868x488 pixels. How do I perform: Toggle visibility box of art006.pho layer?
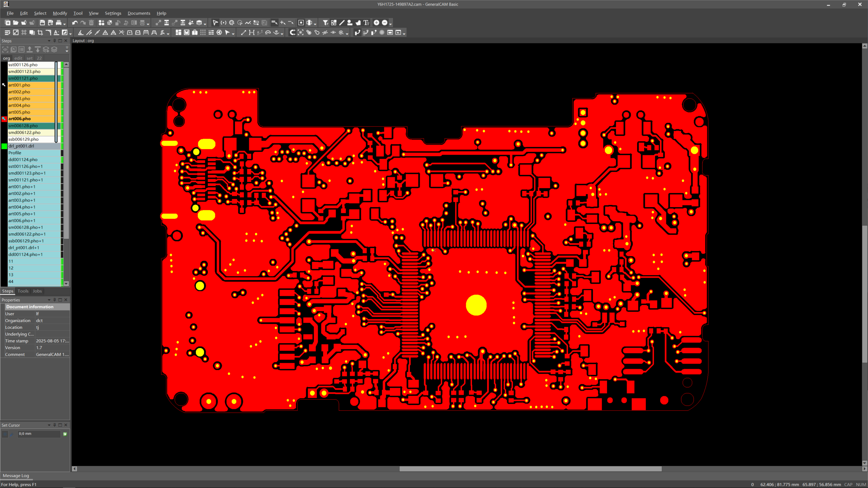point(4,119)
